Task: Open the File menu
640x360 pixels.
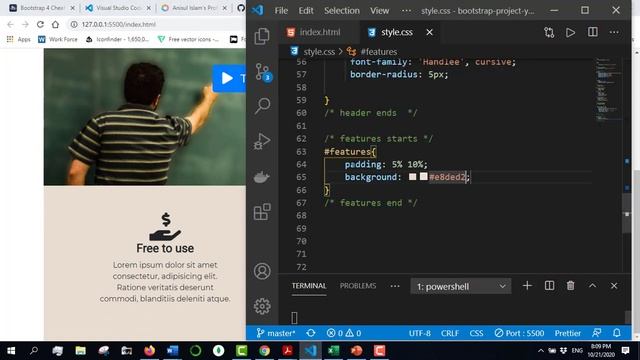Action: tap(281, 11)
